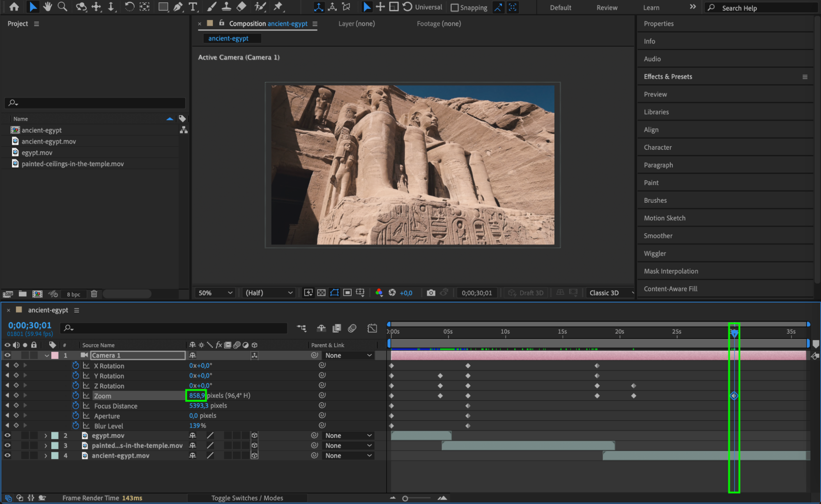Enable the Snapping checkbox
The image size is (821, 504).
point(455,7)
